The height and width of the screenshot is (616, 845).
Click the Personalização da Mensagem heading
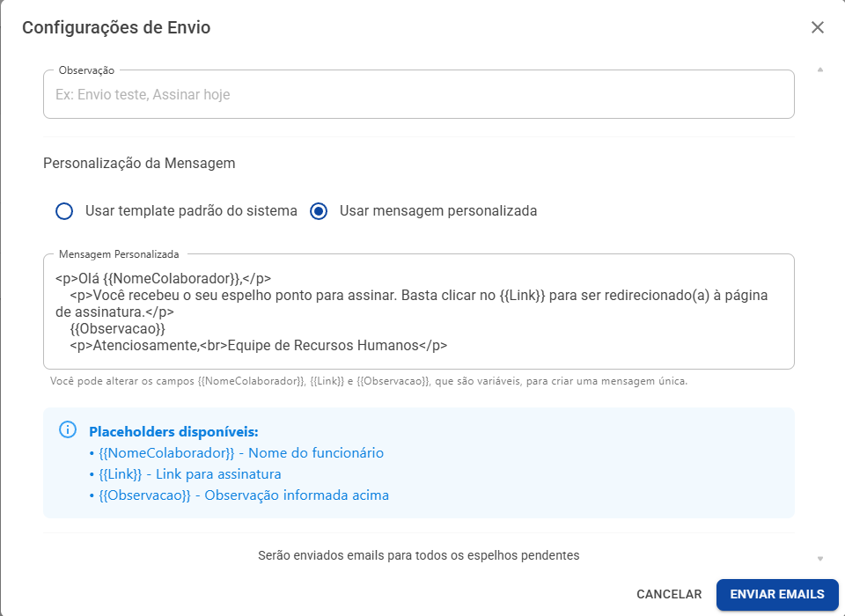(x=139, y=164)
